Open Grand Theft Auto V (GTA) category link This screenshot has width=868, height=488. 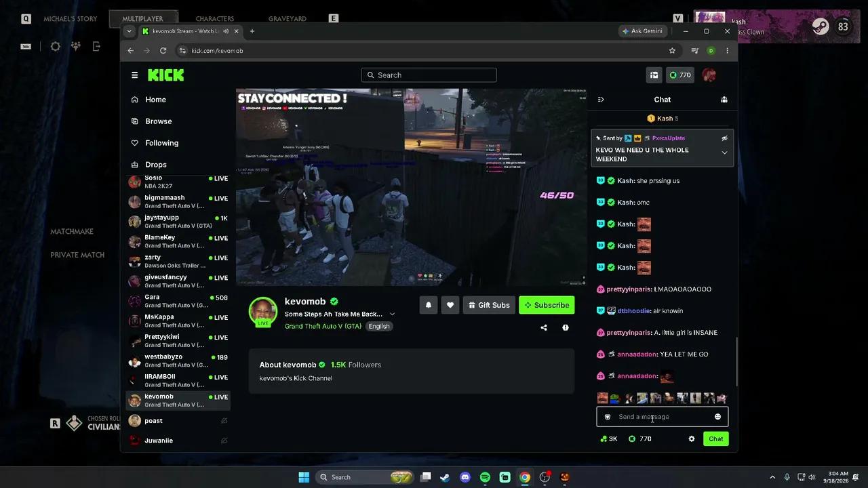323,326
